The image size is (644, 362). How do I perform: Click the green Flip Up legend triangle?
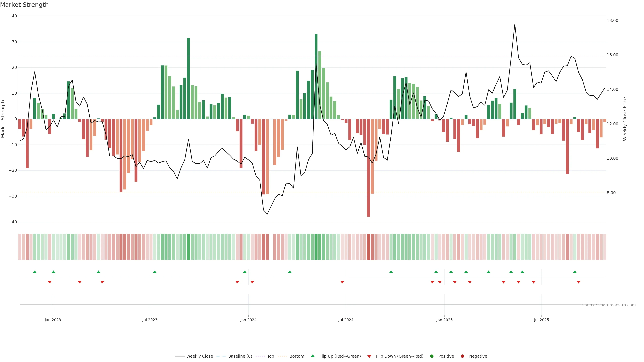pos(312,356)
